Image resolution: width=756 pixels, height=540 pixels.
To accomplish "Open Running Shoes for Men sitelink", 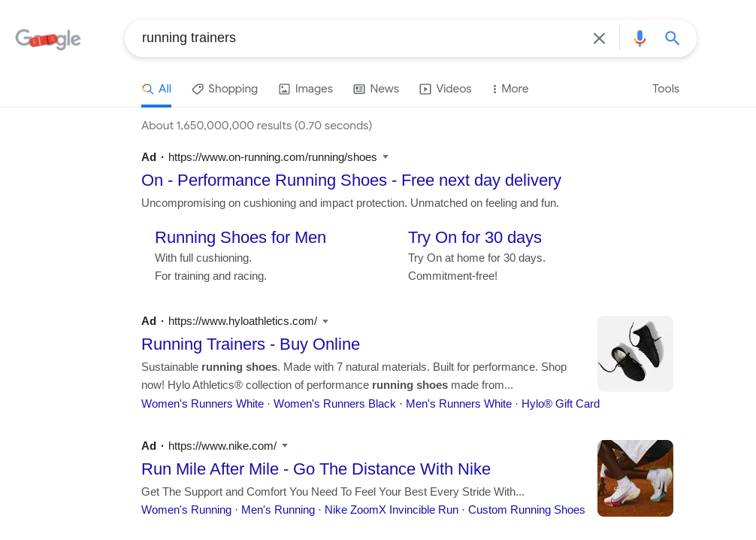I will 240,238.
